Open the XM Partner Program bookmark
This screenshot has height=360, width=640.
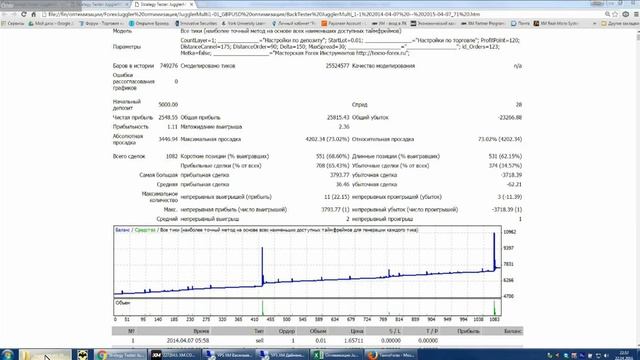(484, 24)
